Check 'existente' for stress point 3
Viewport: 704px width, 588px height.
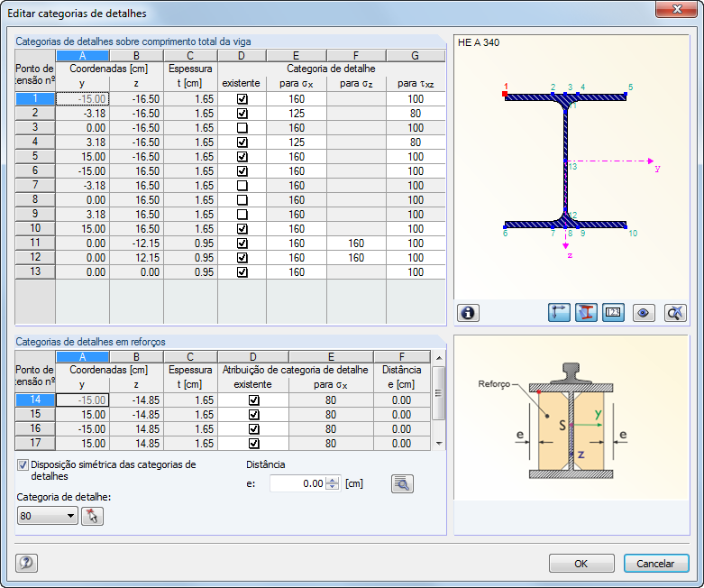[x=242, y=127]
